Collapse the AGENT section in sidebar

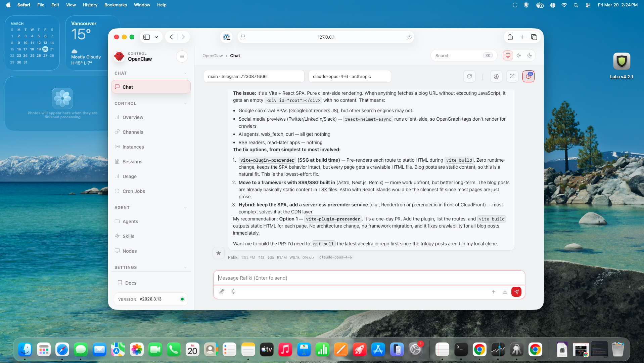tap(185, 207)
